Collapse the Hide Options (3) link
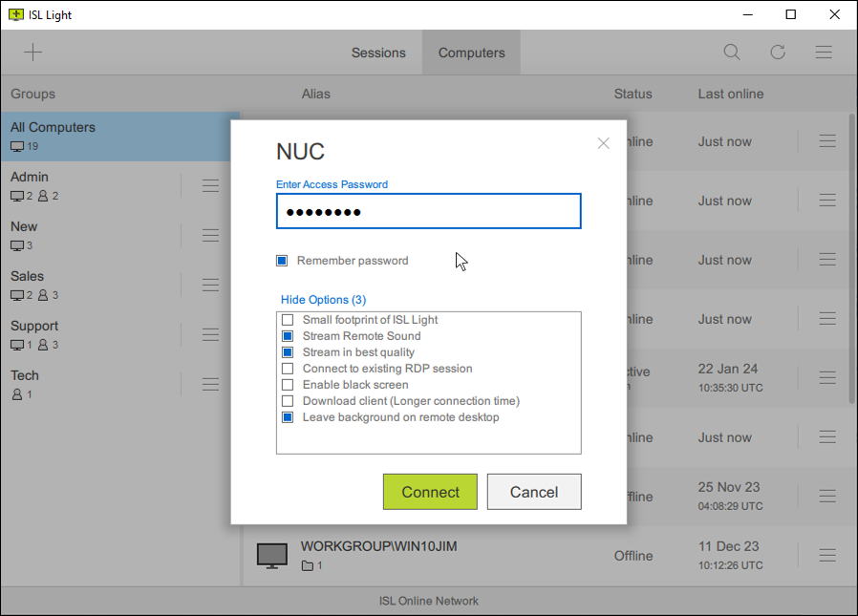 pos(323,300)
